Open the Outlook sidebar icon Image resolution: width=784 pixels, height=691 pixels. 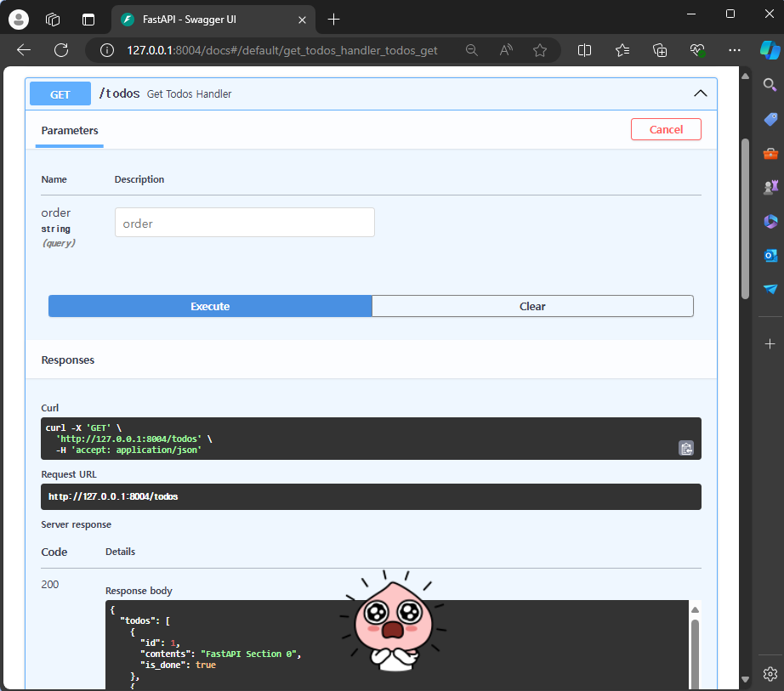click(x=770, y=255)
